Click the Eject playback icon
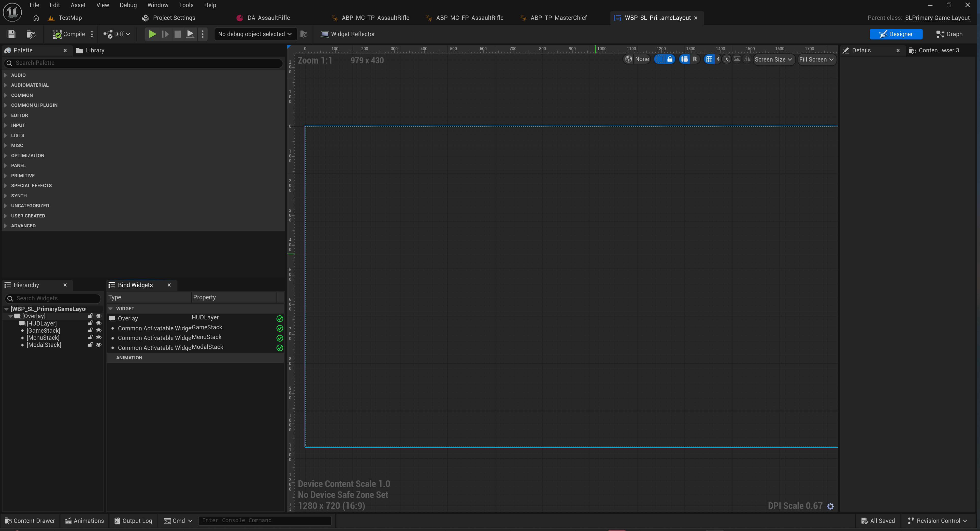The height and width of the screenshot is (531, 980). point(190,34)
